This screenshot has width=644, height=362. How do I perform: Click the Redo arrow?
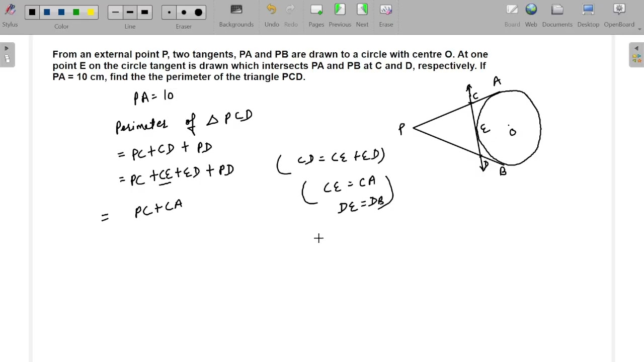pyautogui.click(x=291, y=16)
